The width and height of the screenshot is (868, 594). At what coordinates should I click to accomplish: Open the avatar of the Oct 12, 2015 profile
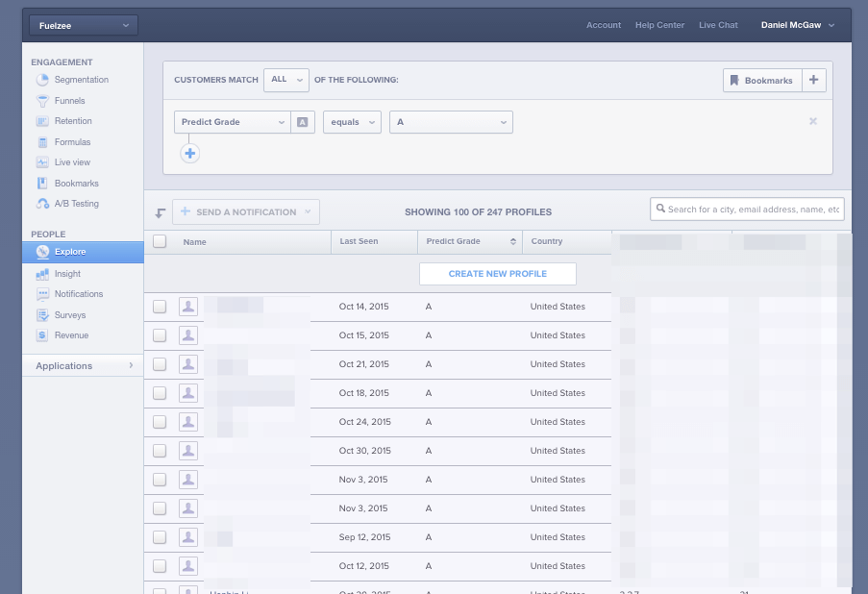[x=188, y=566]
